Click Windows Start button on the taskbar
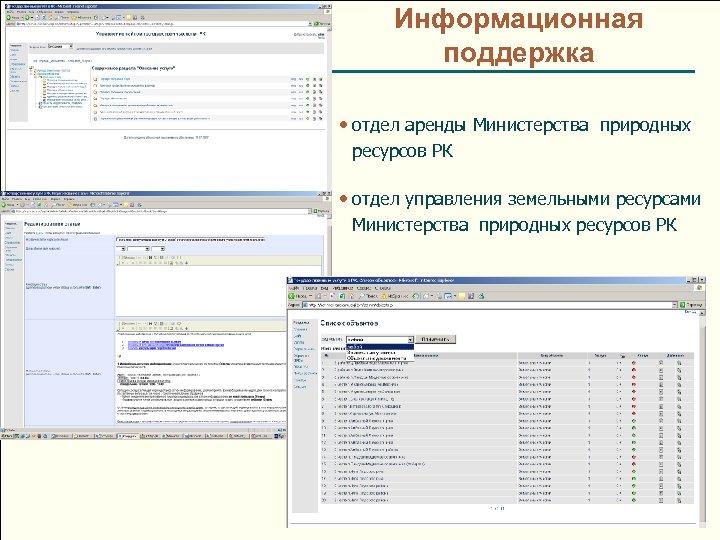 tap(7, 435)
